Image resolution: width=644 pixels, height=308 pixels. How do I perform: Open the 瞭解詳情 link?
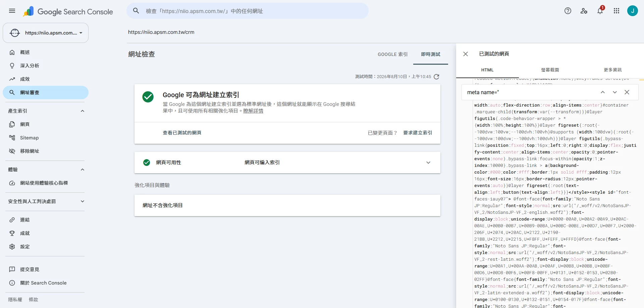[x=253, y=111]
